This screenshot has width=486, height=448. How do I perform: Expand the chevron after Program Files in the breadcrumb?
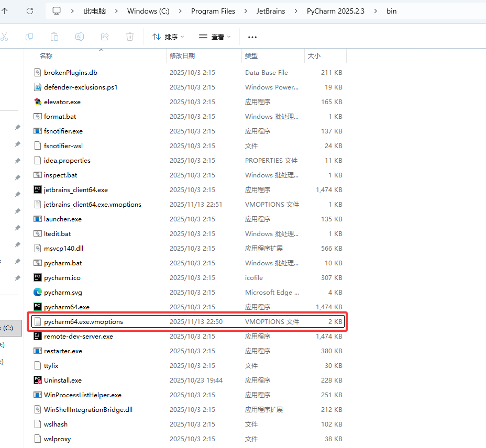point(244,11)
